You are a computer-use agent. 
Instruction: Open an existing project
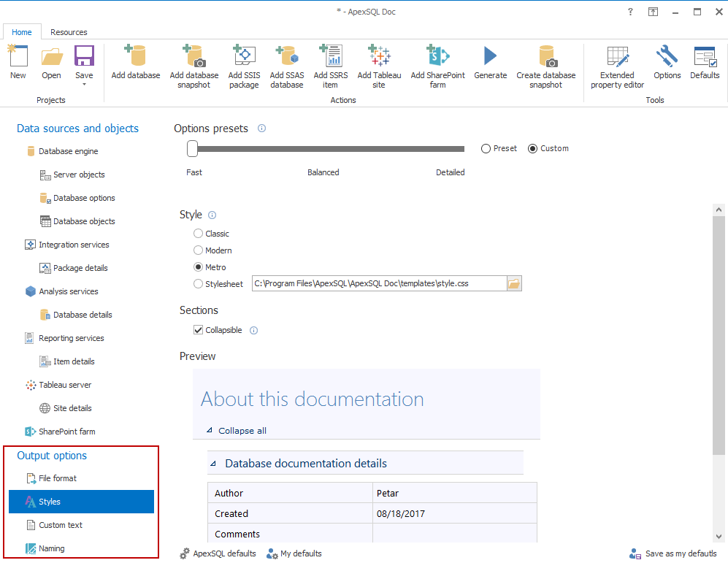(51, 62)
